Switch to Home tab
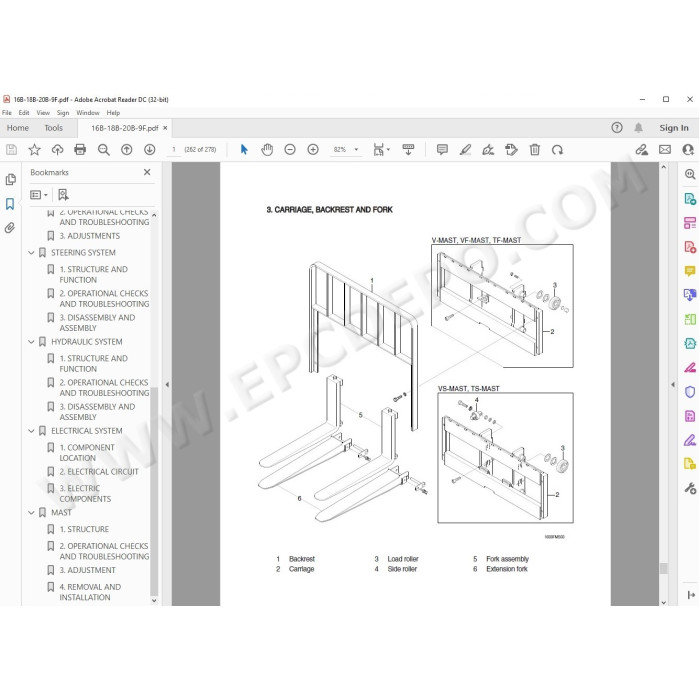700x700 pixels. (x=18, y=128)
